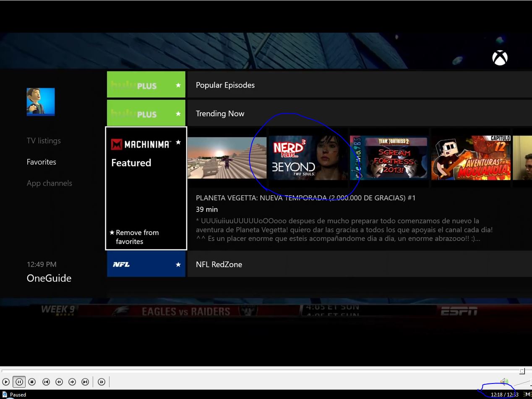Click the volume slider next to speaker

click(x=522, y=382)
